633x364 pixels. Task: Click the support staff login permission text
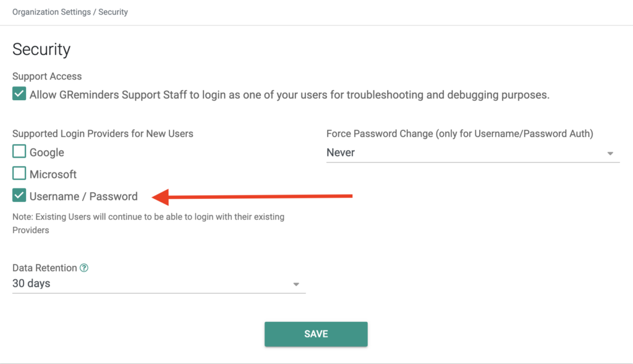click(x=289, y=95)
